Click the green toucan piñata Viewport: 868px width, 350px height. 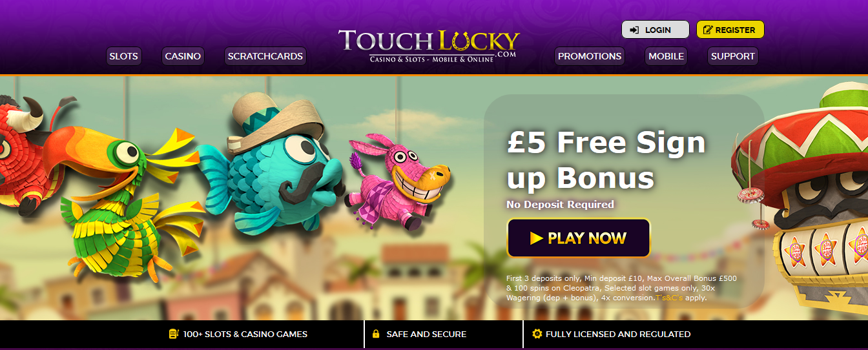pos(126,207)
